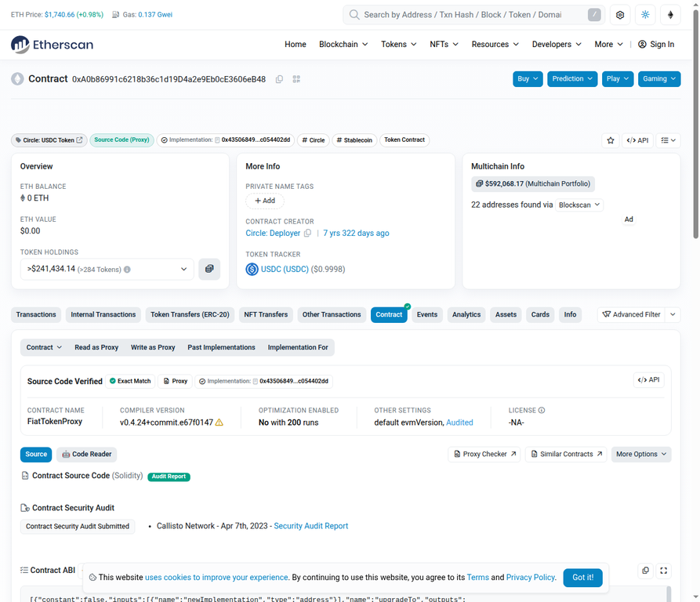Expand More Options dropdown
The image size is (700, 602).
click(641, 455)
